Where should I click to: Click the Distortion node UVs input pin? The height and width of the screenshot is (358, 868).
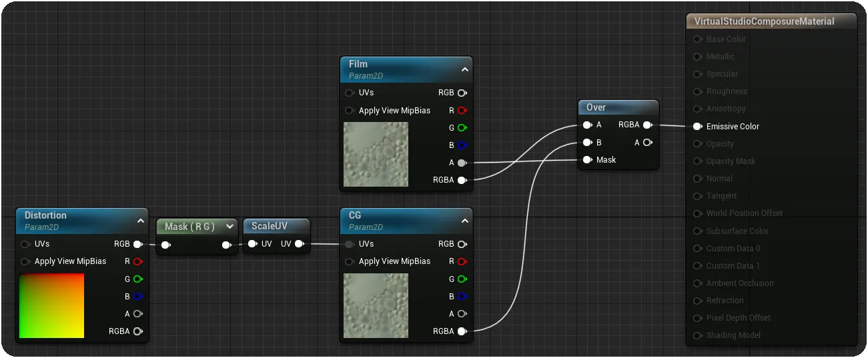coord(25,244)
